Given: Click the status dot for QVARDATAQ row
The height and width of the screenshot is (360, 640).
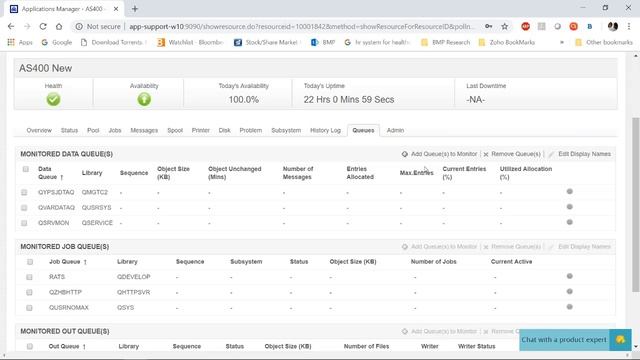Looking at the screenshot, I should 569,207.
